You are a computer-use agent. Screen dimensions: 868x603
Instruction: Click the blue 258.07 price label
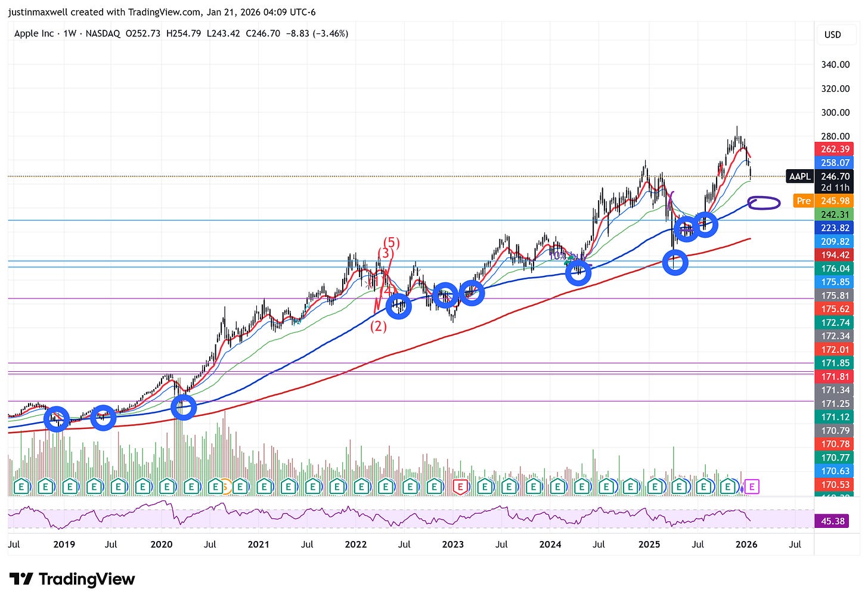(x=835, y=163)
